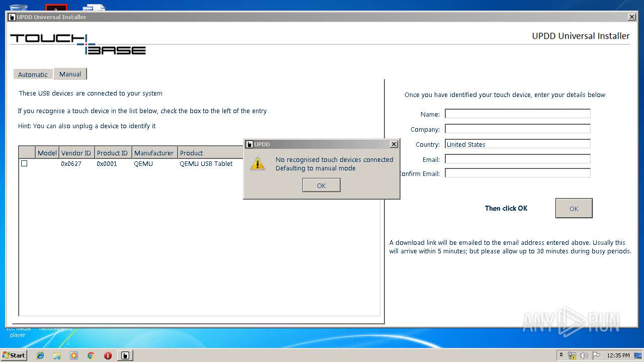Check the QEMU USB Tablet device checkbox
This screenshot has width=644, height=362.
pyautogui.click(x=24, y=163)
